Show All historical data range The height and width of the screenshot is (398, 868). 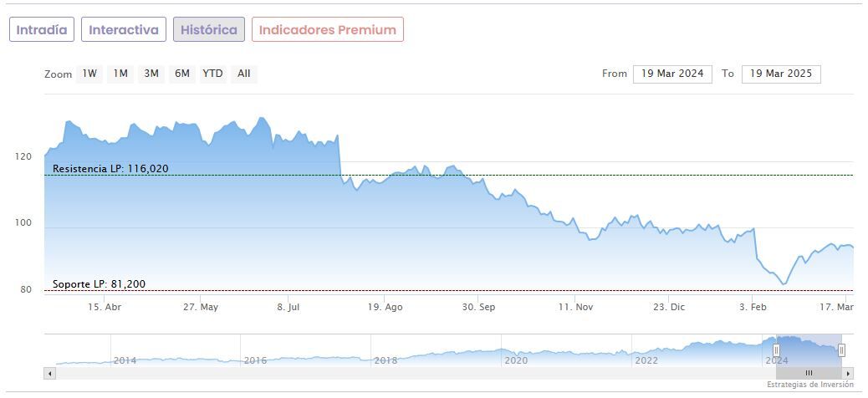pyautogui.click(x=243, y=74)
